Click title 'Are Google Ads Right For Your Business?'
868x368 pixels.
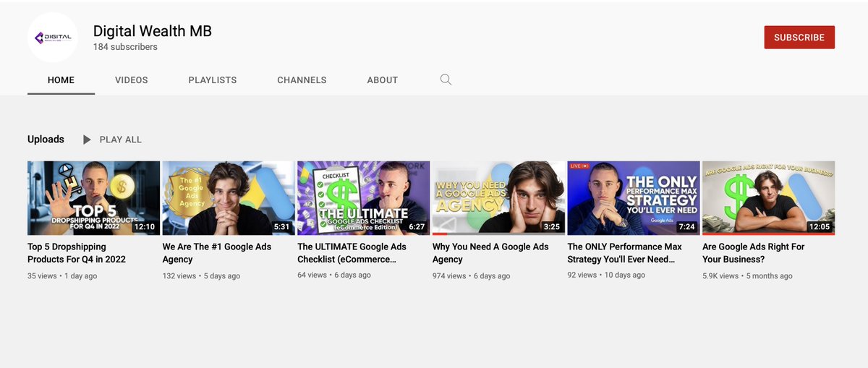754,253
